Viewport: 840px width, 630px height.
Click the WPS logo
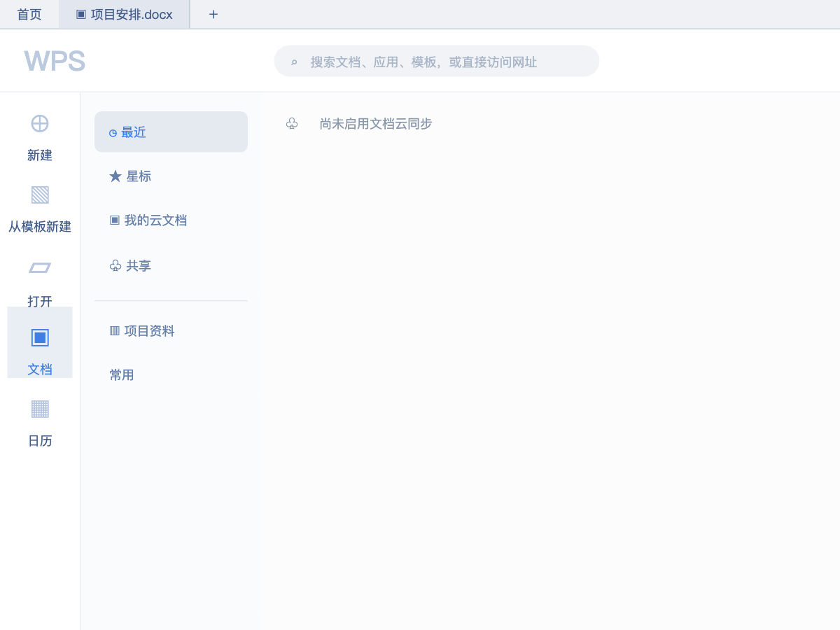coord(55,61)
